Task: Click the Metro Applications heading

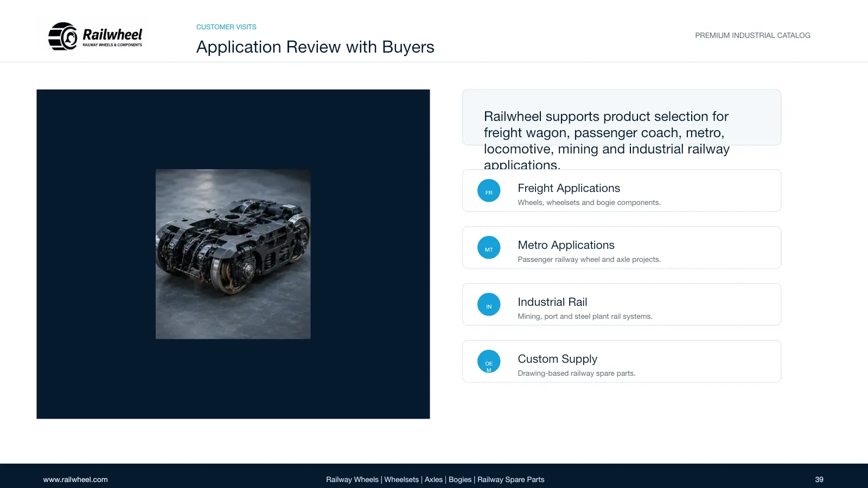Action: [x=566, y=245]
